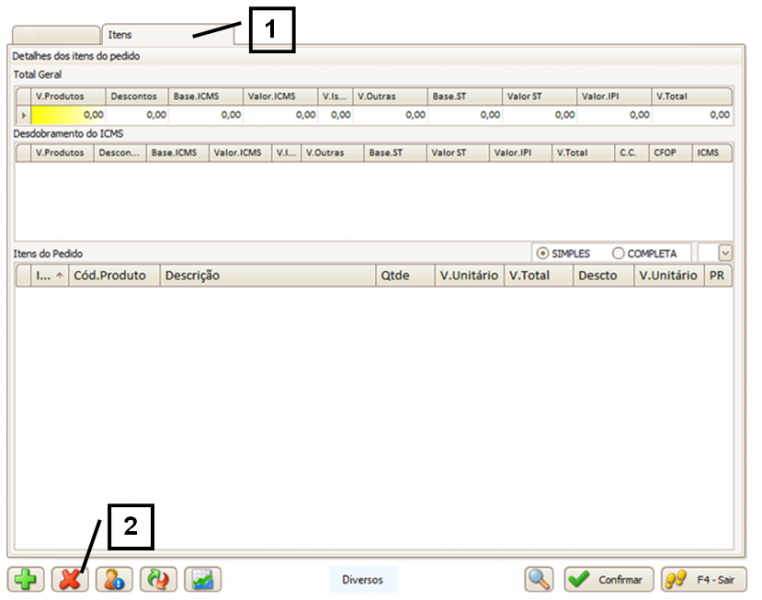This screenshot has width=762, height=600.
Task: Click the Diversos label
Action: coord(362,579)
